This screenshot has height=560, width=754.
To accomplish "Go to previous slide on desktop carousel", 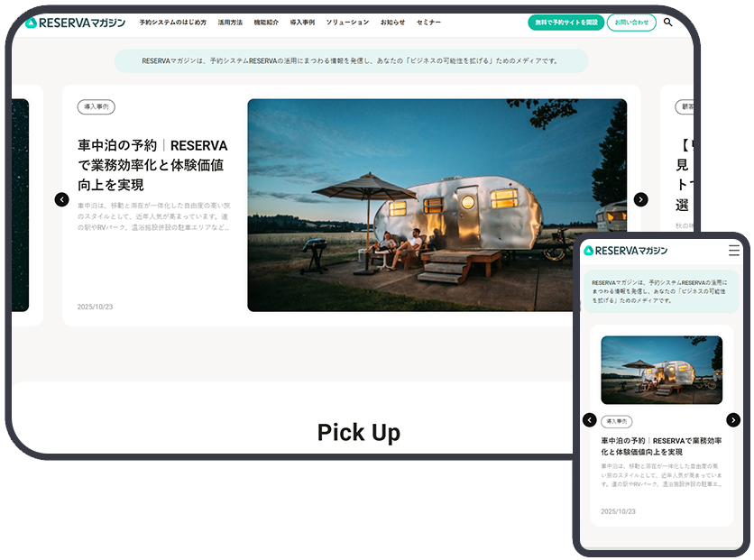I will [61, 199].
